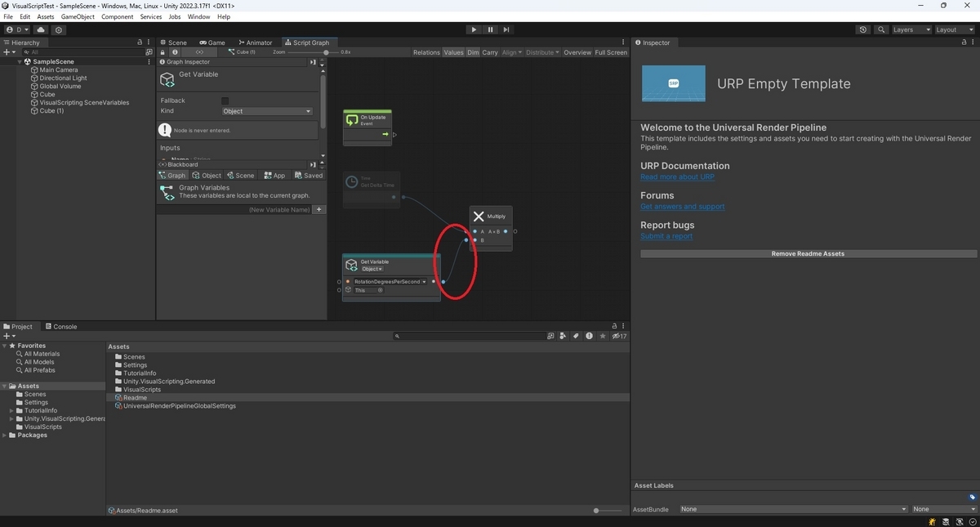Click the Play button
Viewport: 980px width, 527px height.
(x=474, y=29)
